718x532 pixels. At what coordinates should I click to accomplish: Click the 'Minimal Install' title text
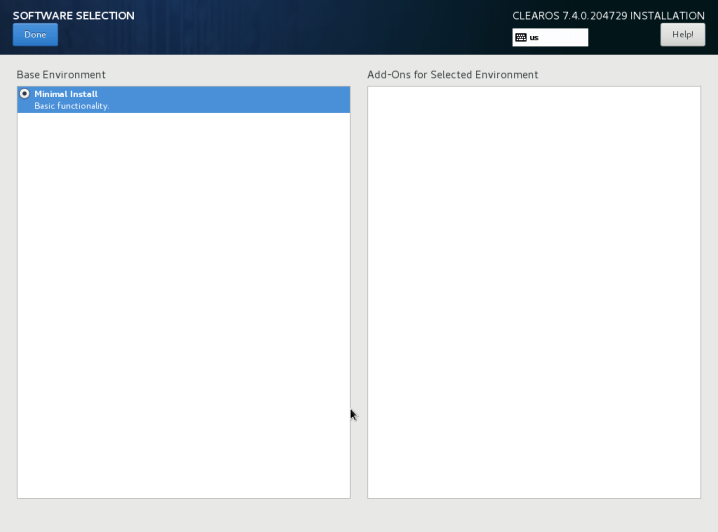tap(66, 94)
